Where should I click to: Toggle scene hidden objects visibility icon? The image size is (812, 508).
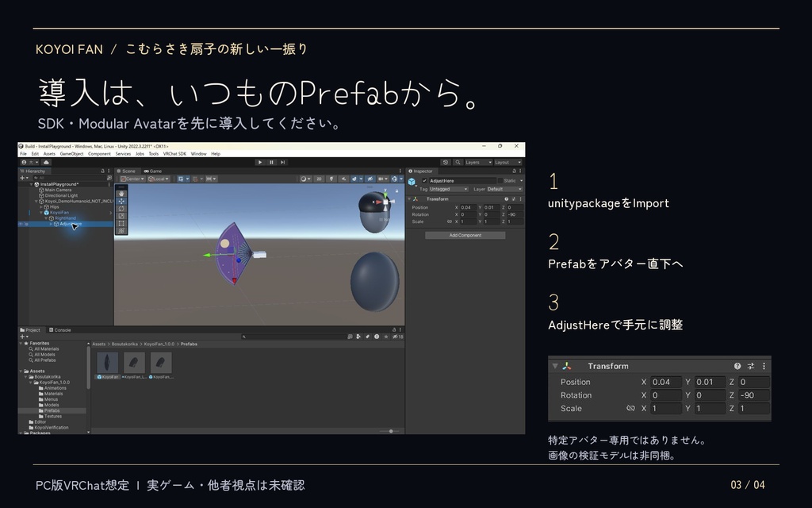(x=370, y=179)
